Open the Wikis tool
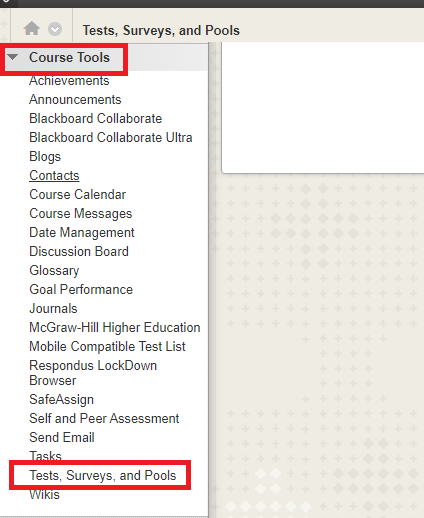Screen dimensions: 424x518 click(44, 495)
